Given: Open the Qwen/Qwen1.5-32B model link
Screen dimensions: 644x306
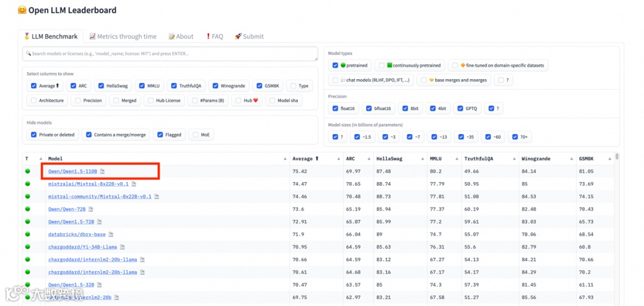Looking at the screenshot, I should (x=71, y=285).
